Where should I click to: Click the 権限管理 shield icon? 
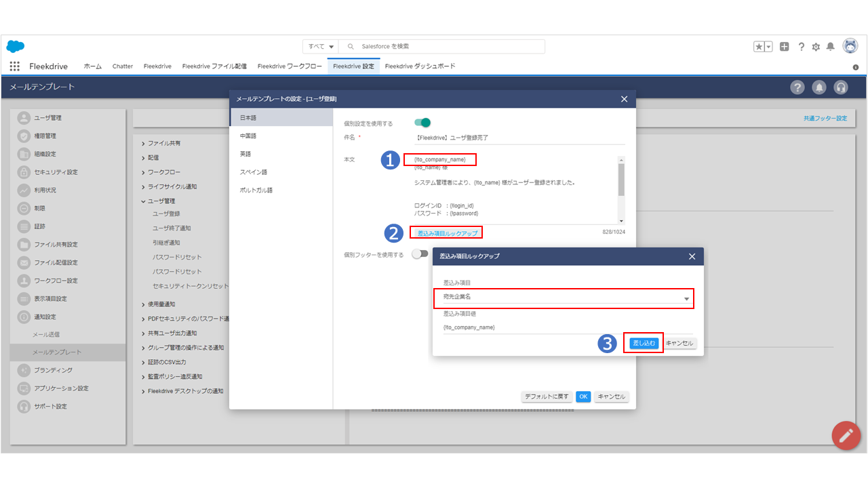coord(24,136)
